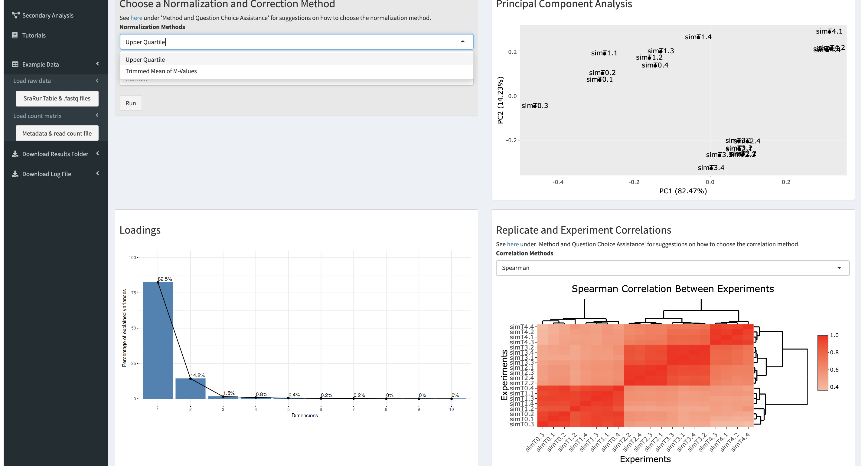Click the 1.5% point in Loadings chart
868x466 pixels.
(x=223, y=396)
